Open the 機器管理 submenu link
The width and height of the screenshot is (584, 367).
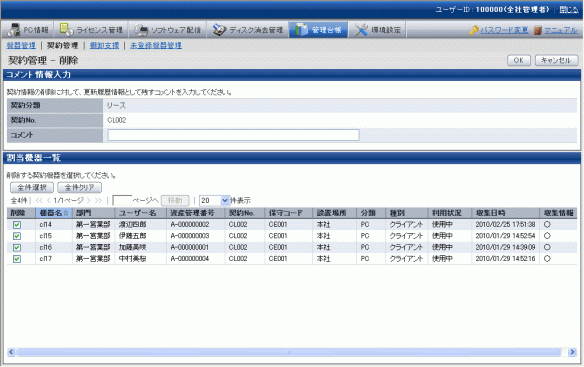[x=21, y=45]
